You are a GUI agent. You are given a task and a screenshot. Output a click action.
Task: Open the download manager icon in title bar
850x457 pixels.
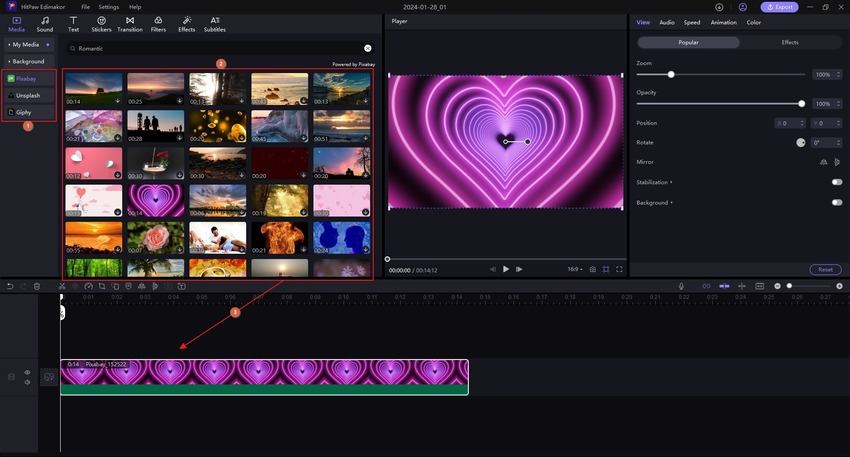tap(719, 7)
